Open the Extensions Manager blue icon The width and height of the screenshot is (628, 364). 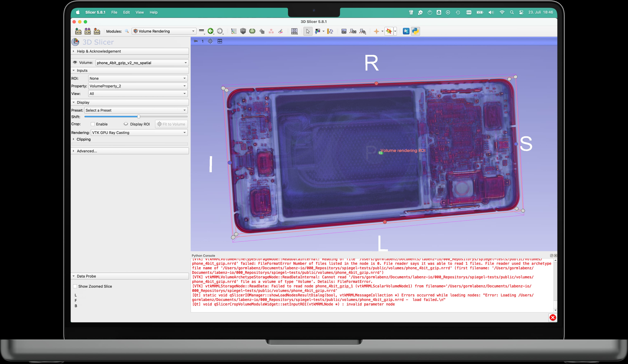pyautogui.click(x=406, y=31)
